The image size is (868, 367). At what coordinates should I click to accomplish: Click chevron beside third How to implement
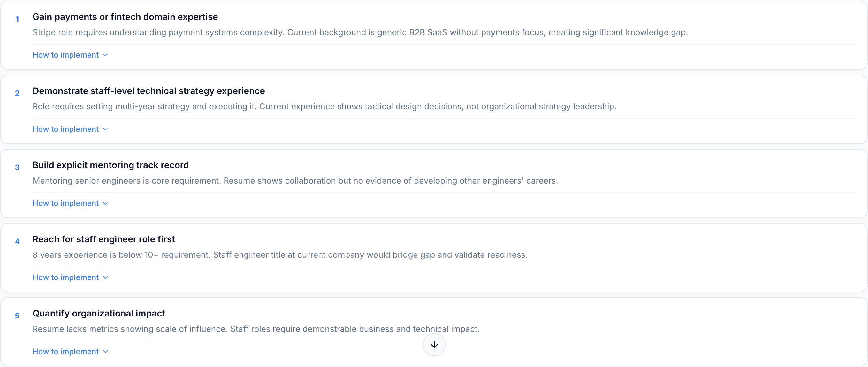105,204
